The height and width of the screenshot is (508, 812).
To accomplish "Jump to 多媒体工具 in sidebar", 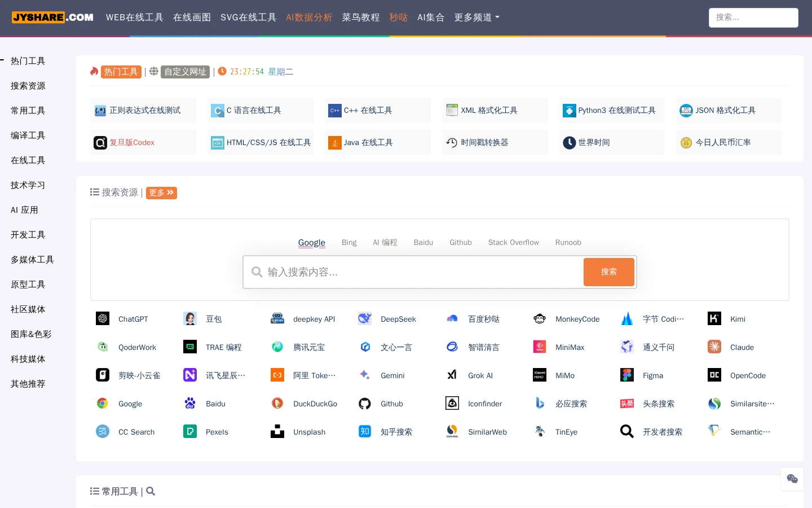I will coord(32,260).
